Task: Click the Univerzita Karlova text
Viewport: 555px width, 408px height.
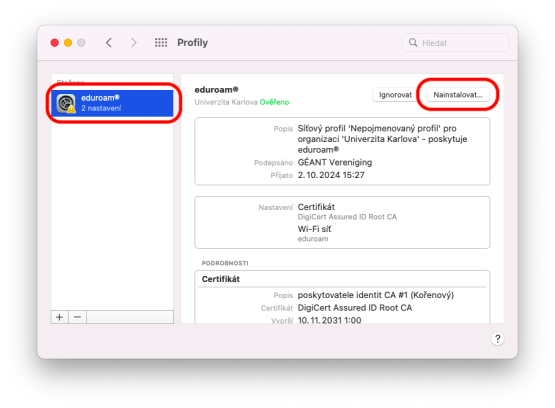Action: pos(226,102)
